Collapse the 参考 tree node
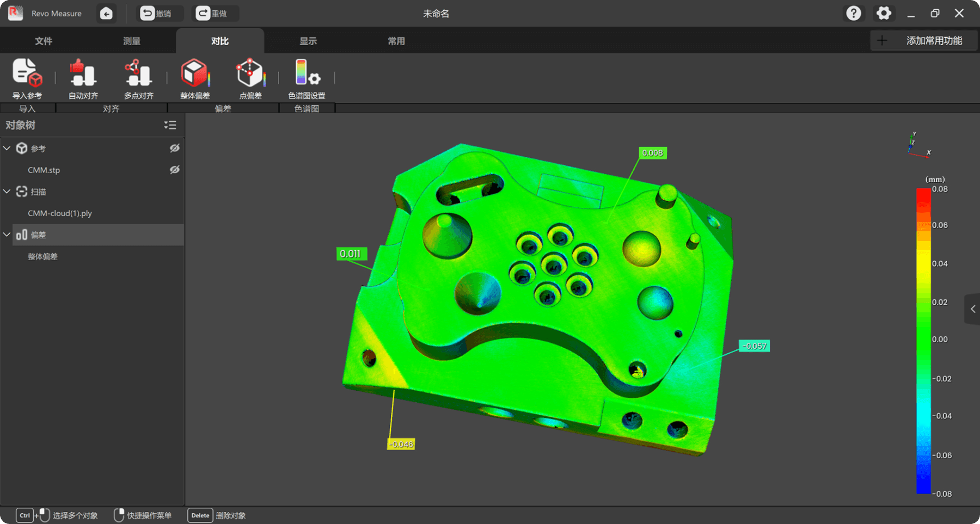 click(7, 148)
